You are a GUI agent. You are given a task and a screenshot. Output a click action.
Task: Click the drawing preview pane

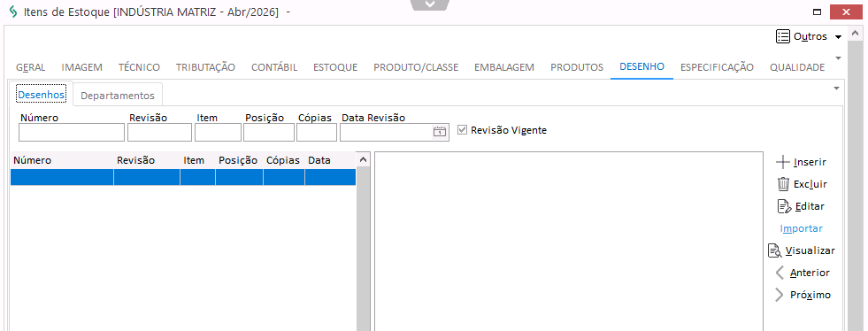[569, 241]
